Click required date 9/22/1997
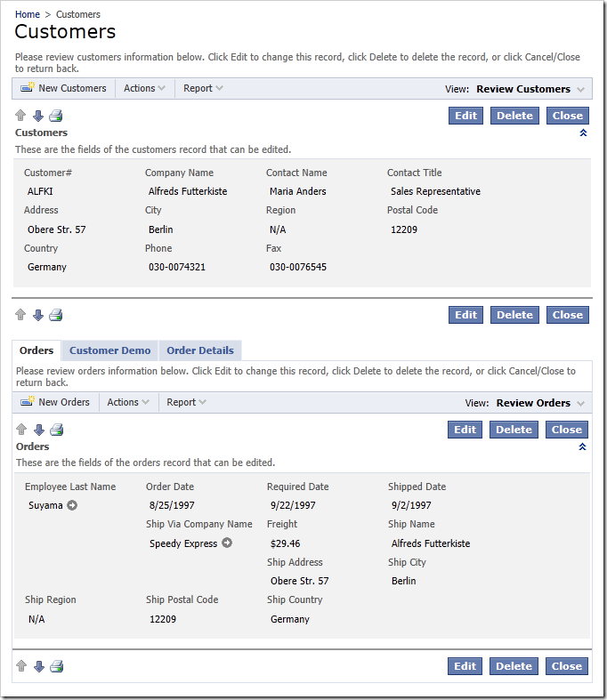Screen dimensions: 607x700 tap(293, 505)
